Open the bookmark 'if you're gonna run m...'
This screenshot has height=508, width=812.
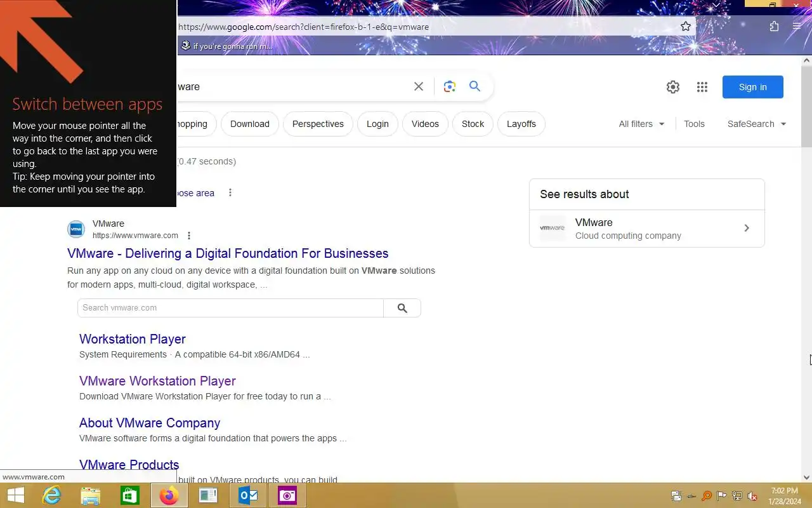pyautogui.click(x=226, y=46)
